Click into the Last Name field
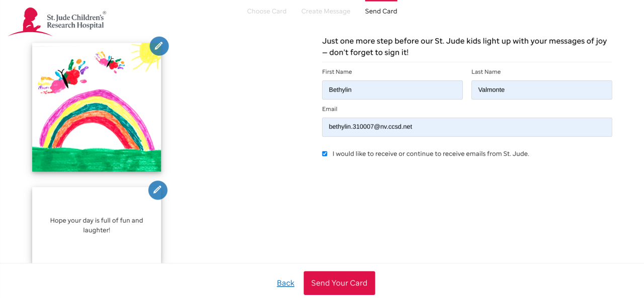The image size is (644, 298). click(x=541, y=90)
